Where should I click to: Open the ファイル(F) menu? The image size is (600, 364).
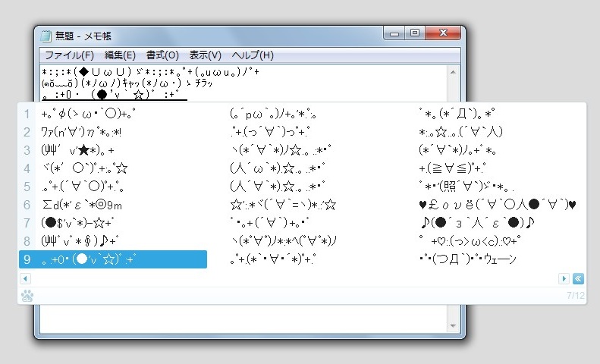point(69,55)
